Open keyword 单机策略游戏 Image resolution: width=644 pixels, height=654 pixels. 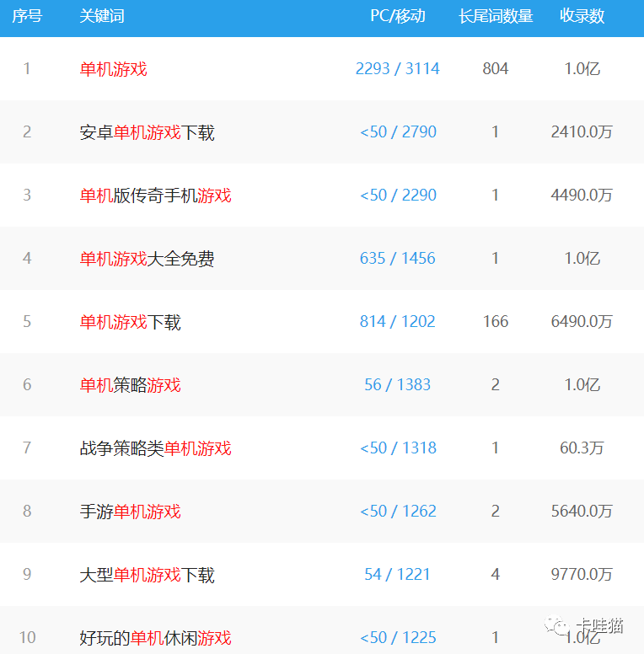click(130, 385)
